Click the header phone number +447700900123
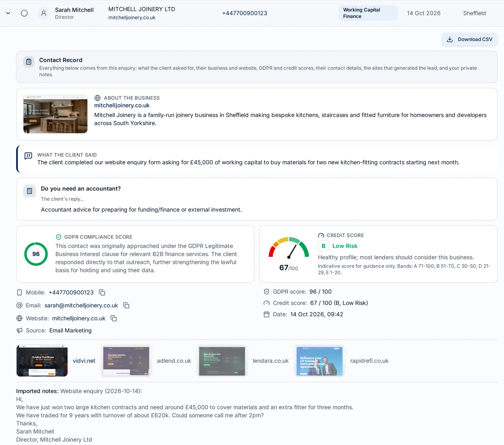Screen dimensions: 504x445 245,13
